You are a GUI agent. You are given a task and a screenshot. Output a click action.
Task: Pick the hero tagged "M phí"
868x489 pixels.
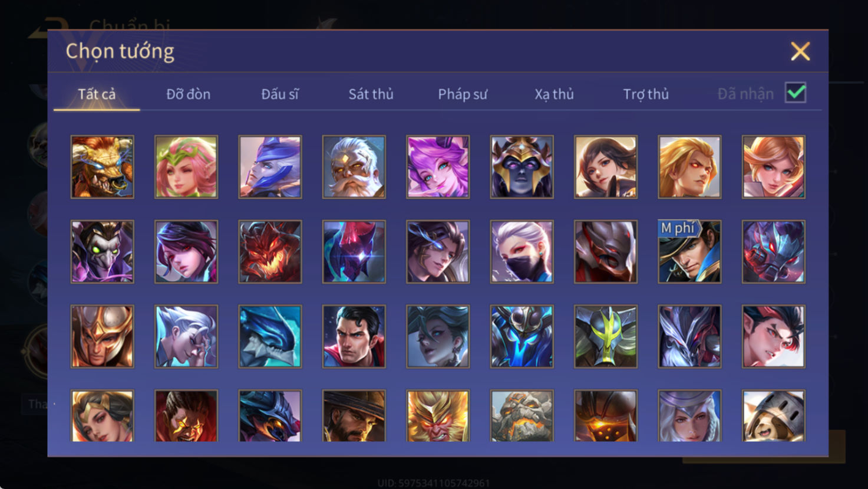click(689, 252)
